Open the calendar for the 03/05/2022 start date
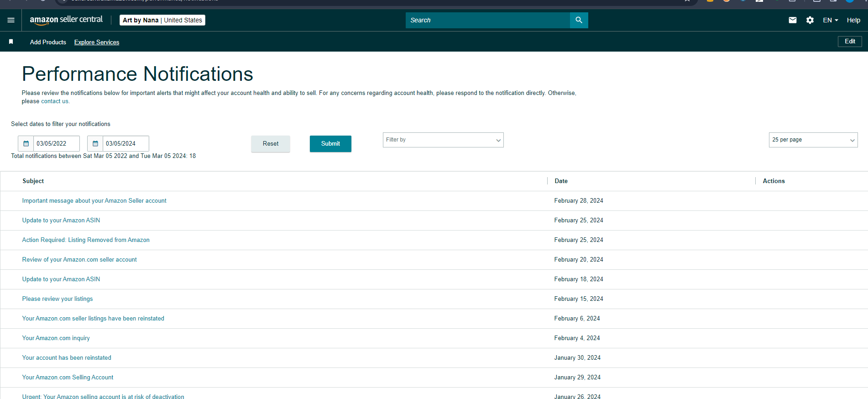 click(x=26, y=143)
